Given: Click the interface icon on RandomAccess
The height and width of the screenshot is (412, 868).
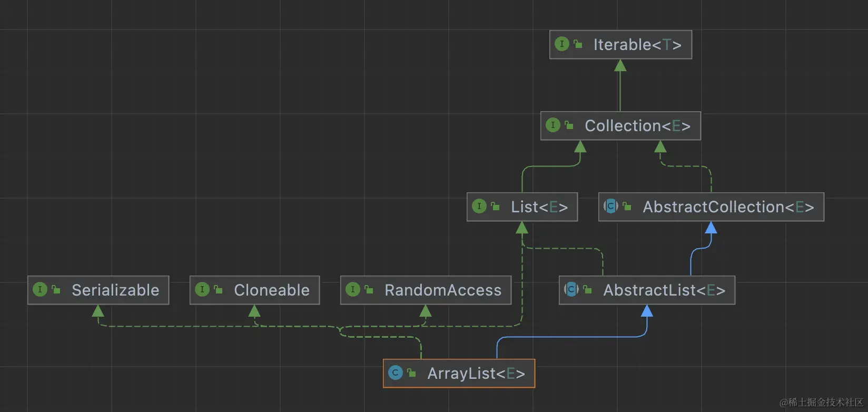Looking at the screenshot, I should point(353,290).
